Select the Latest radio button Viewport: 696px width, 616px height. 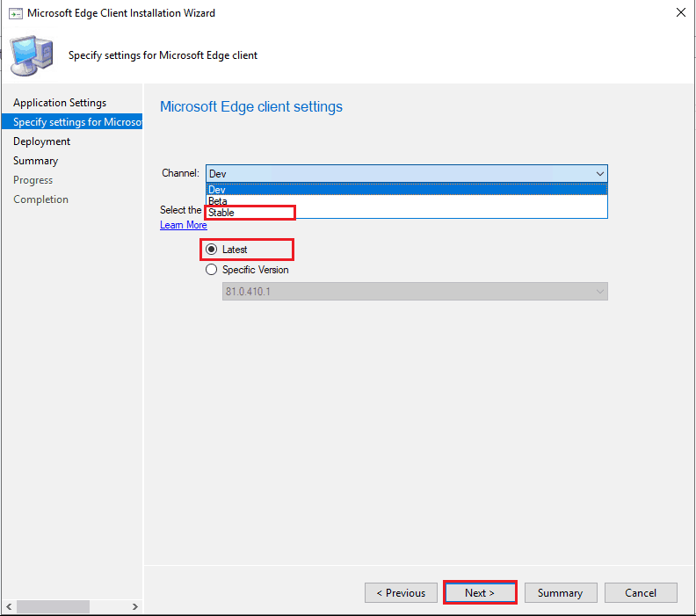point(211,250)
